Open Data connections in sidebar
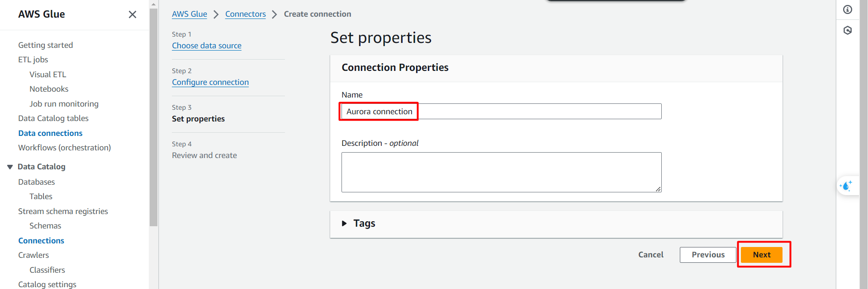This screenshot has height=289, width=868. (x=50, y=133)
